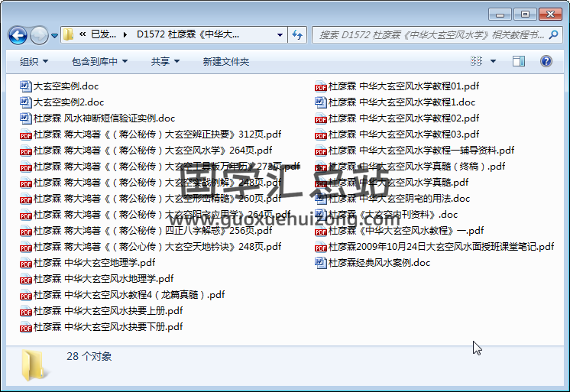Open the 共享 menu
The image size is (570, 392).
(x=165, y=61)
